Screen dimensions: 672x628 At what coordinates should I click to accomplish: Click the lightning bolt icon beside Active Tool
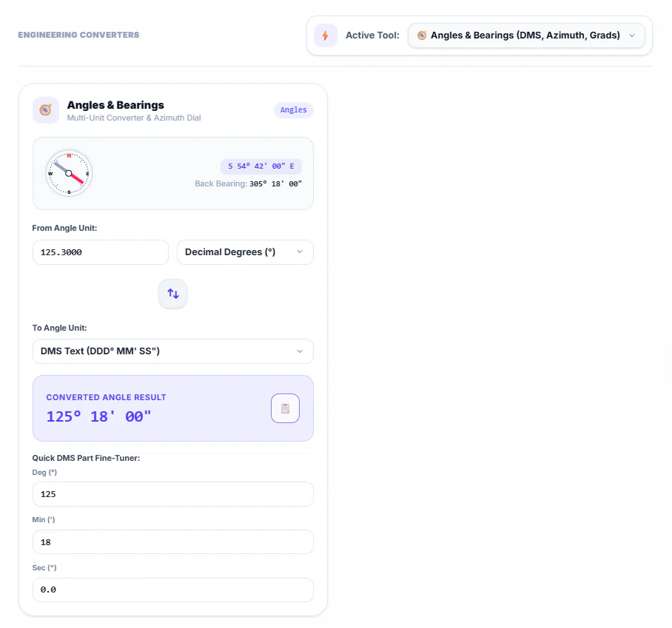click(326, 36)
